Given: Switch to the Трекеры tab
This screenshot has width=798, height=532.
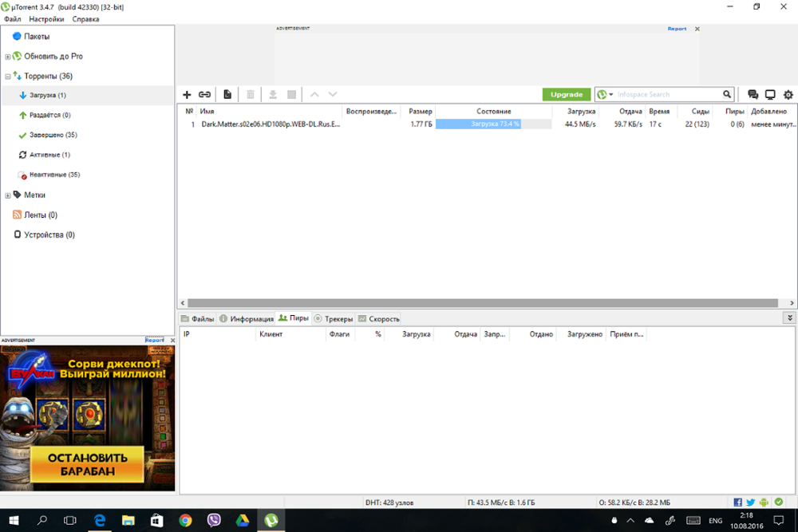Looking at the screenshot, I should 334,319.
